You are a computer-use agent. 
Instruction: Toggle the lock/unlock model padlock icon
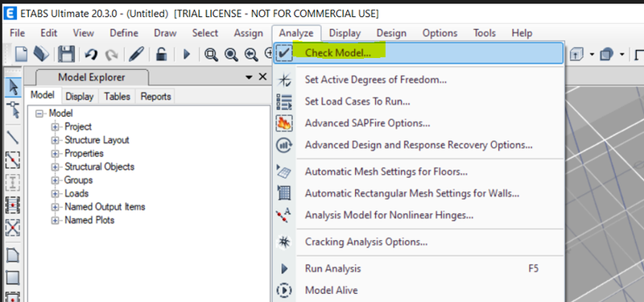(162, 54)
